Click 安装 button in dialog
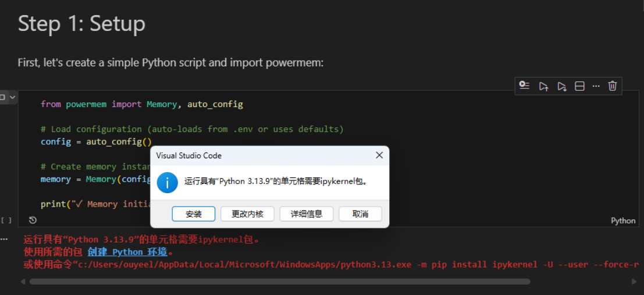The image size is (644, 295). coord(194,214)
